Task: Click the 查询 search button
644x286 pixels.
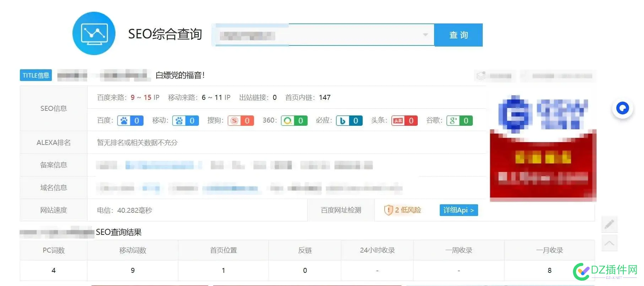Action: click(x=458, y=35)
